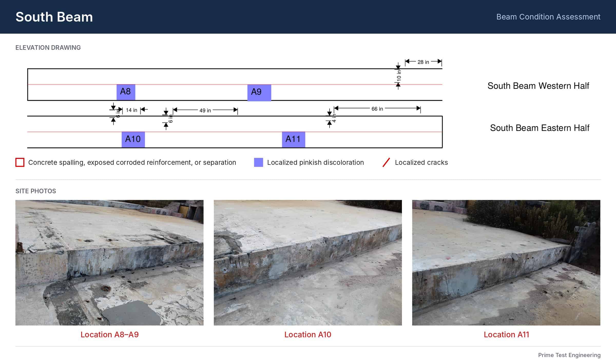Click the red slash cracks legend icon

click(386, 162)
